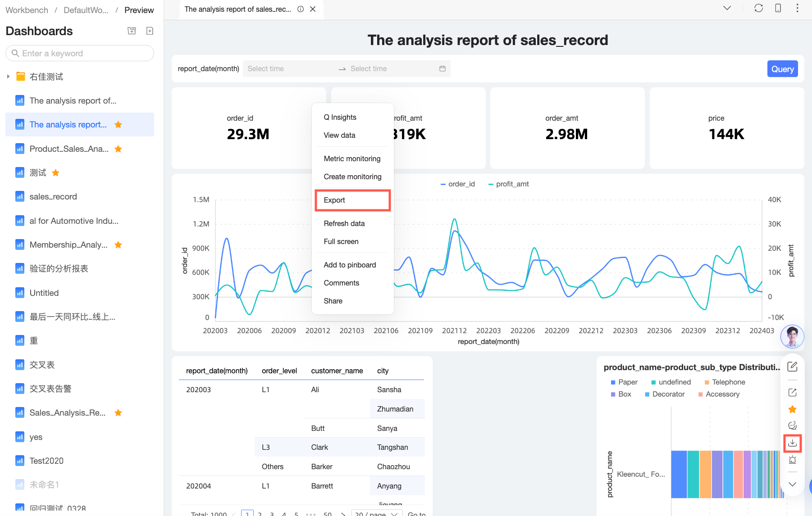This screenshot has width=812, height=516.
Task: Click the download icon in floating toolbar
Action: (792, 443)
